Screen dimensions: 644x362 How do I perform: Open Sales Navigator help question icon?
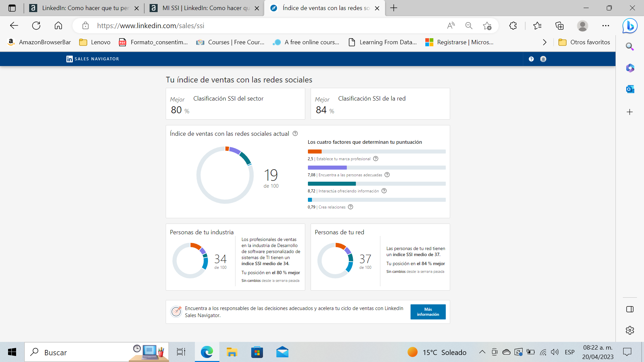(531, 59)
